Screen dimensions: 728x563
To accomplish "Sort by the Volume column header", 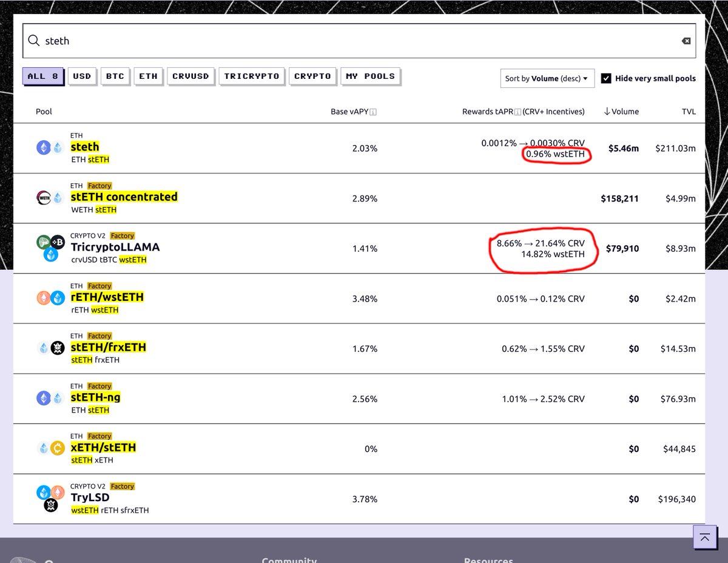I will tap(621, 112).
